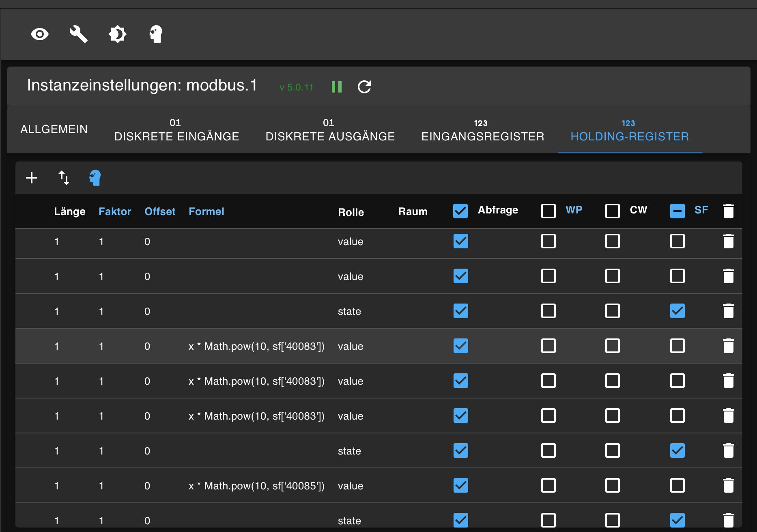Click the delete-all trash icon in table header
757x532 pixels.
coord(729,211)
